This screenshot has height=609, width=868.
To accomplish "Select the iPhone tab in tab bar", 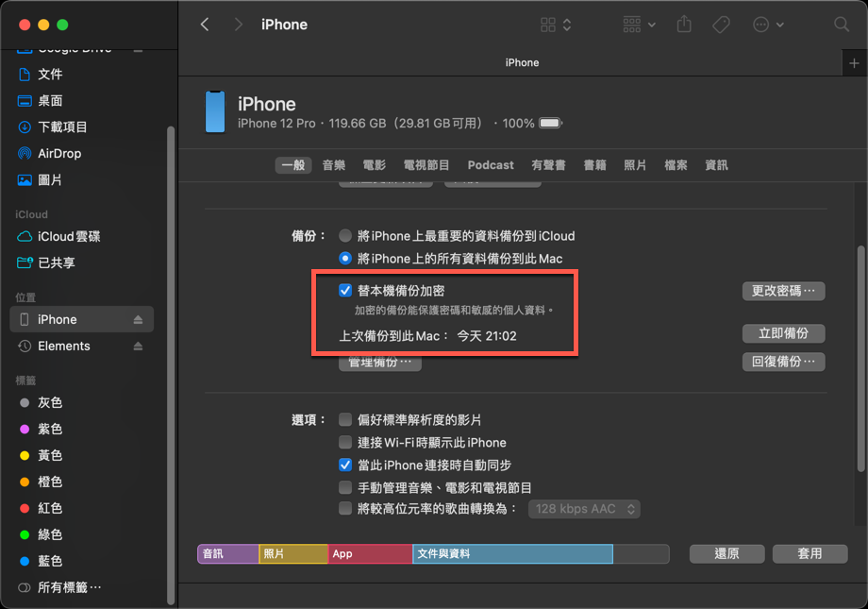I will 522,62.
